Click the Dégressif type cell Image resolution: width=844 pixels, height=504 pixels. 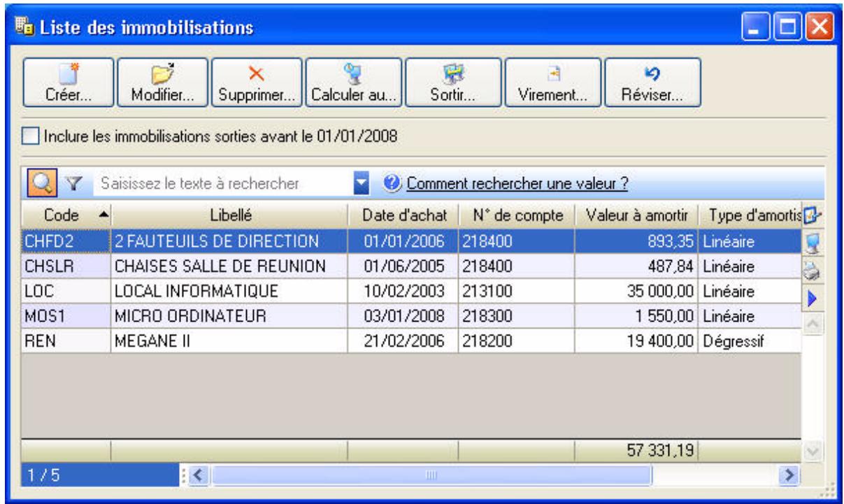click(750, 341)
